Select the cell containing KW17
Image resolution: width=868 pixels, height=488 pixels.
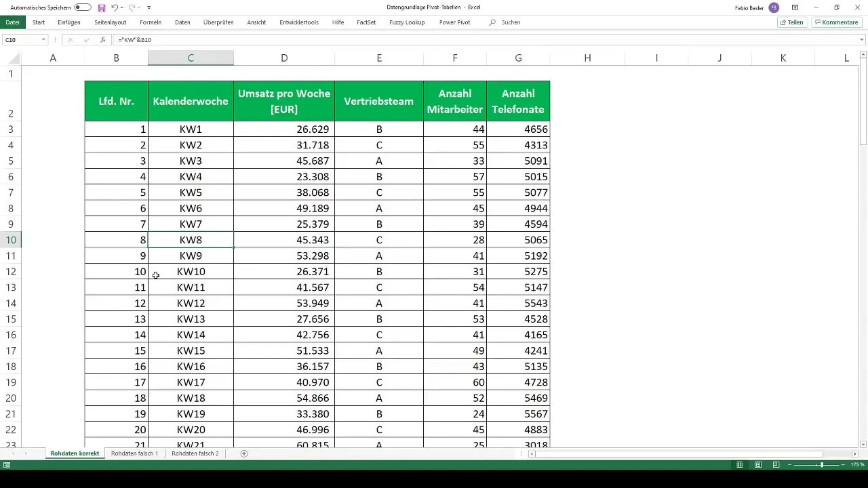(x=191, y=382)
